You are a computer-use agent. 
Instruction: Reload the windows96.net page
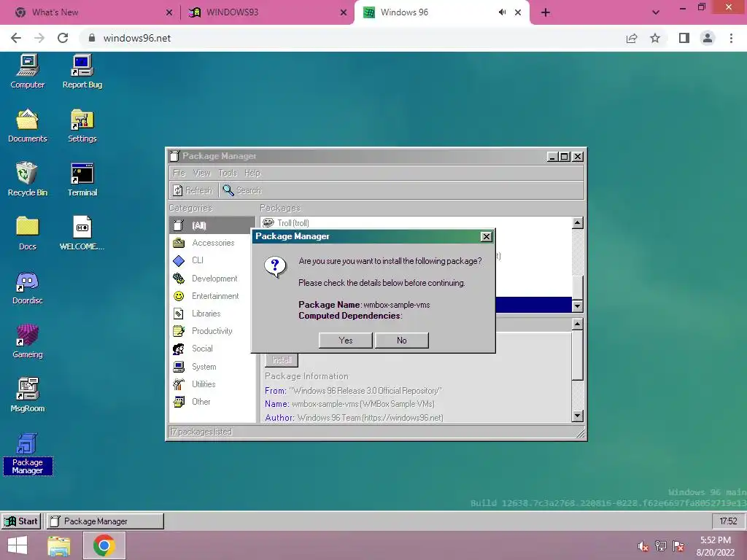63,38
